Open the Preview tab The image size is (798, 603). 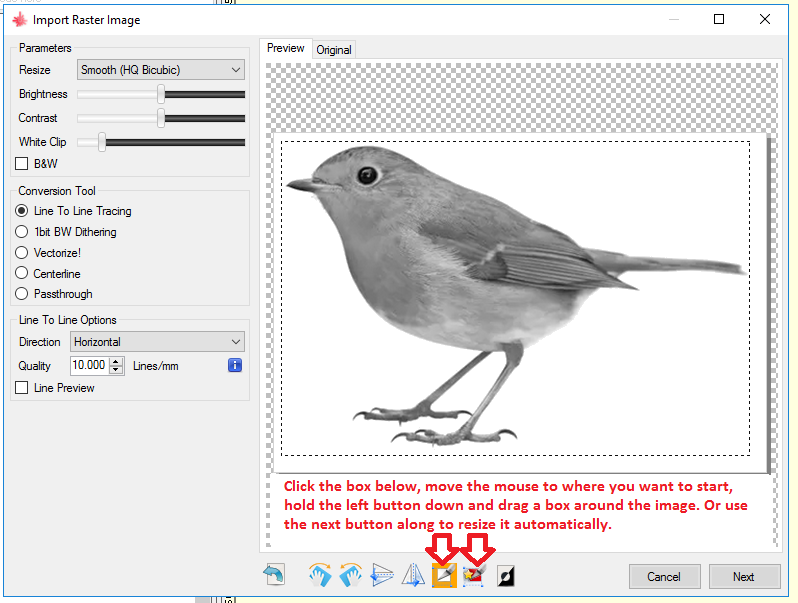pyautogui.click(x=286, y=48)
